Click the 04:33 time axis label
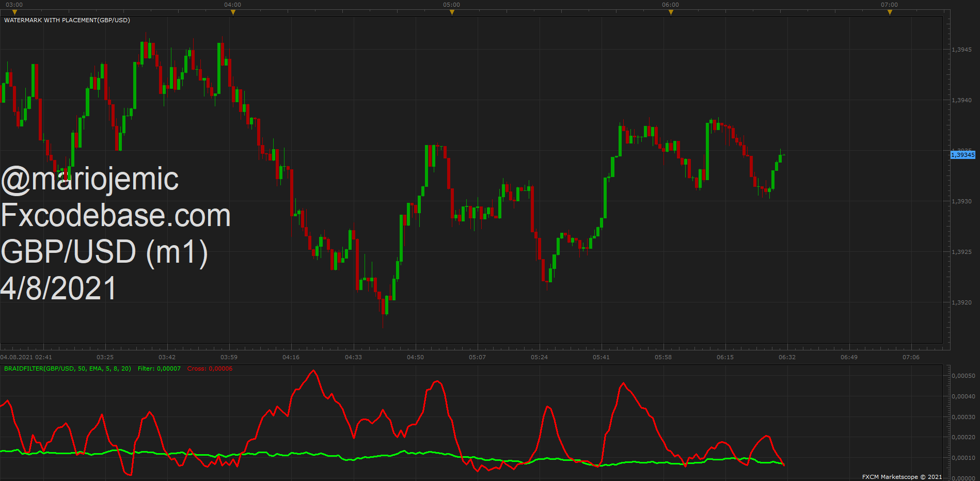 353,357
